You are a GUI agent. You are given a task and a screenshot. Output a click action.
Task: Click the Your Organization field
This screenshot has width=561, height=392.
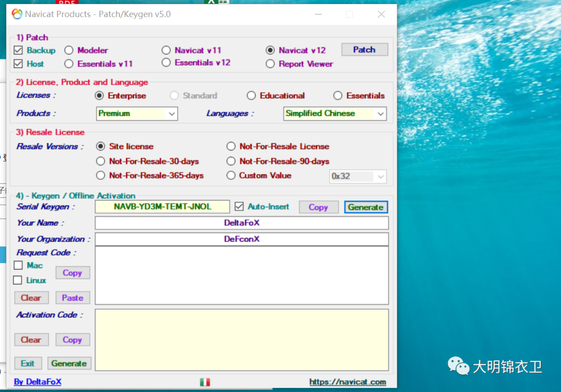pos(242,239)
